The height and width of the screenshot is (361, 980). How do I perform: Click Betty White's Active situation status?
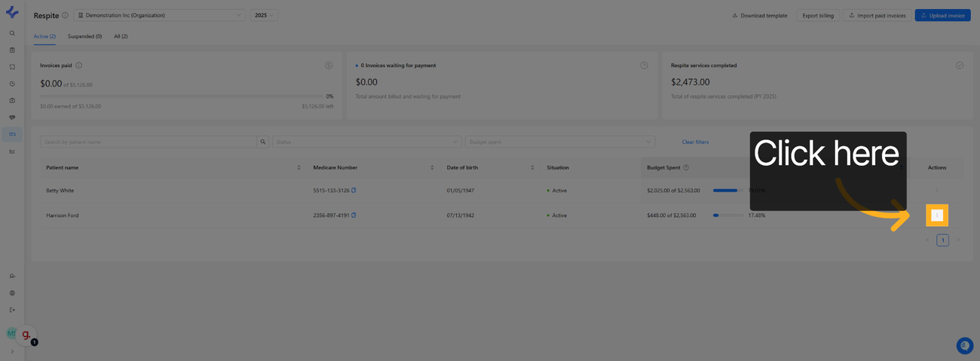pyautogui.click(x=557, y=191)
